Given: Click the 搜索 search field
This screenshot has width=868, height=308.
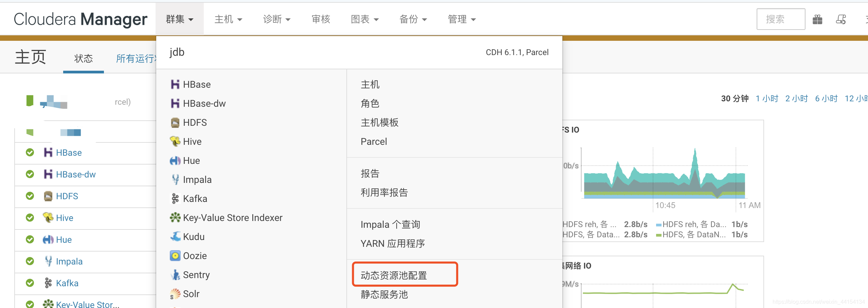Looking at the screenshot, I should (x=781, y=19).
